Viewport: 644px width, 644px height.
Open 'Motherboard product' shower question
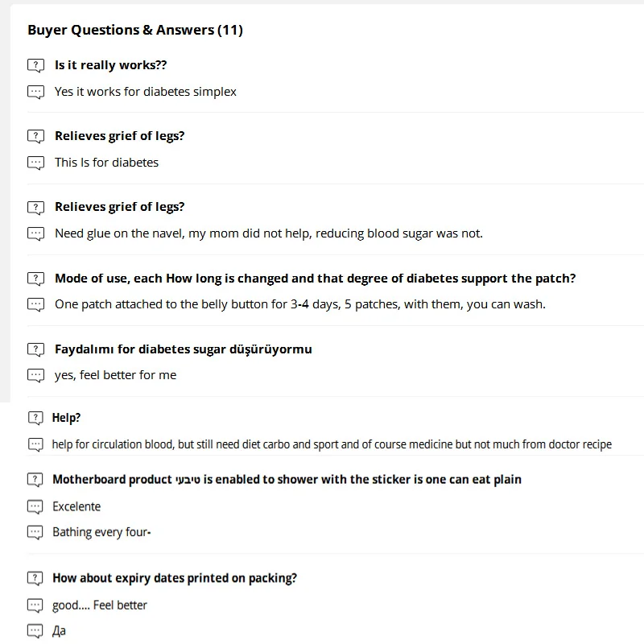(x=287, y=480)
